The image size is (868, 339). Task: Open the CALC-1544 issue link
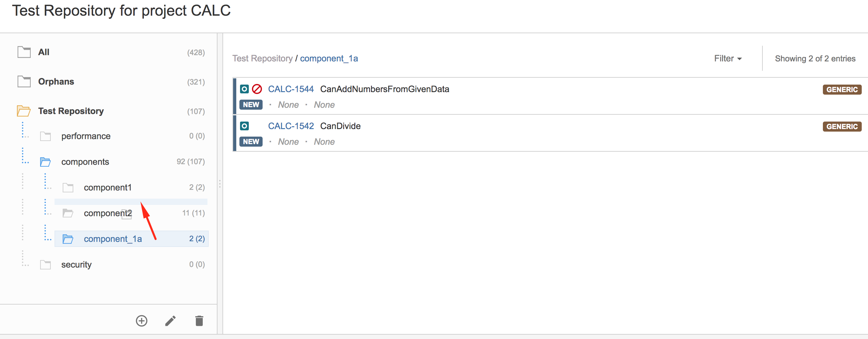(x=291, y=89)
